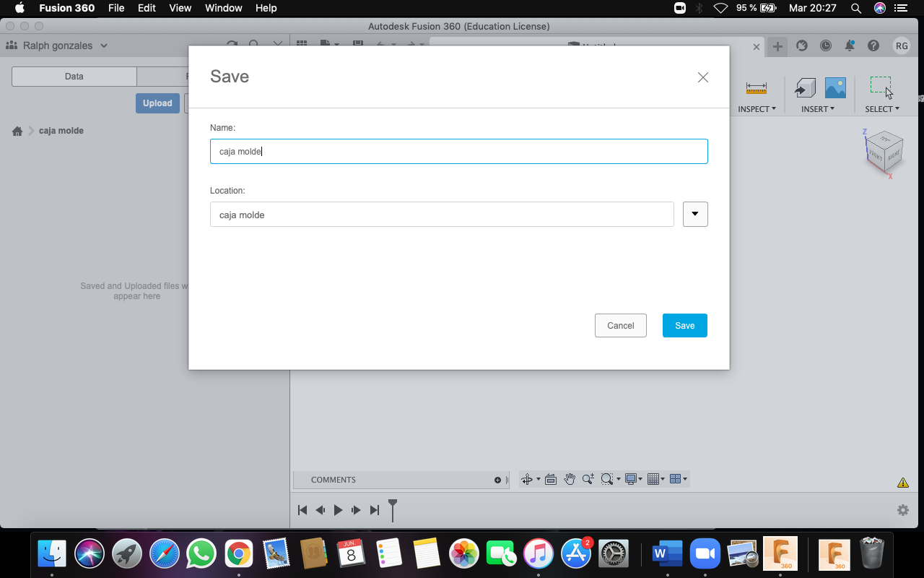Open the Help menu
Image resolution: width=924 pixels, height=578 pixels.
tap(266, 8)
